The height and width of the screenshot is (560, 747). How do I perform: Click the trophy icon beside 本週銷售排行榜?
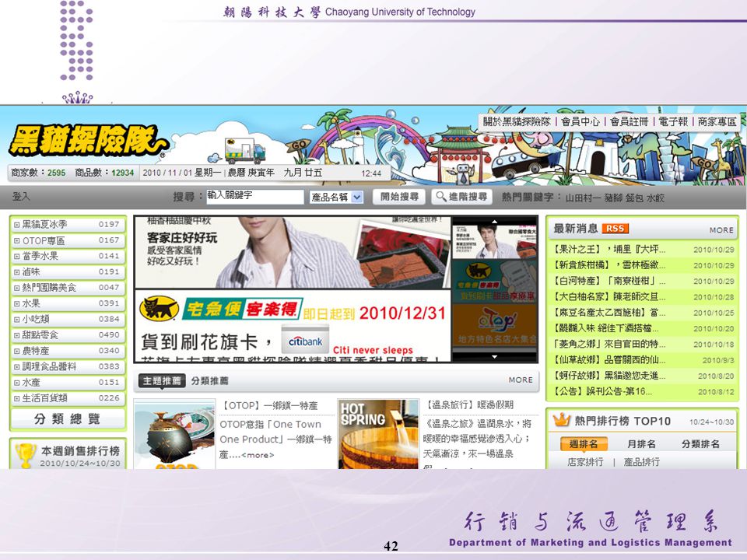[25, 455]
